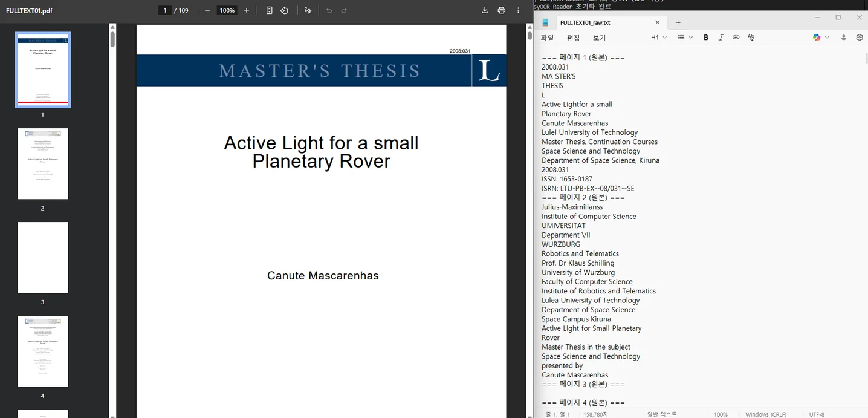Expand the H1 heading dropdown

tap(658, 38)
